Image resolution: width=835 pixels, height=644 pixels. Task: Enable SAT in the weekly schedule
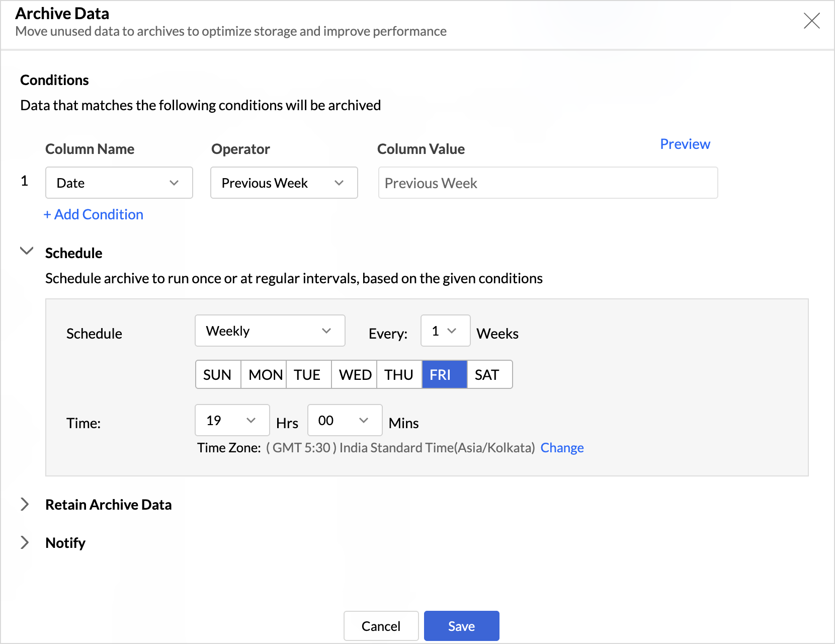point(489,375)
